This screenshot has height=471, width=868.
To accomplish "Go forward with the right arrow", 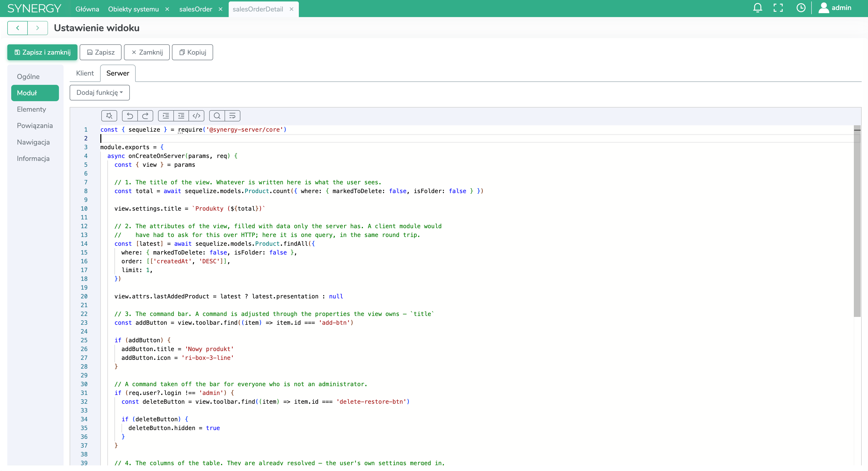I will [38, 28].
